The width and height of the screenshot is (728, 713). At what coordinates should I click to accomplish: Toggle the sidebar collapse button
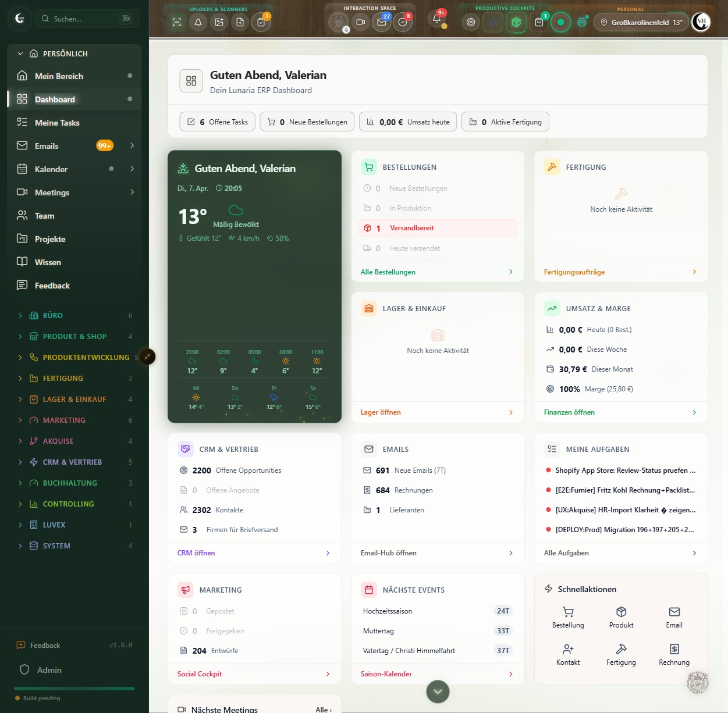click(x=147, y=356)
